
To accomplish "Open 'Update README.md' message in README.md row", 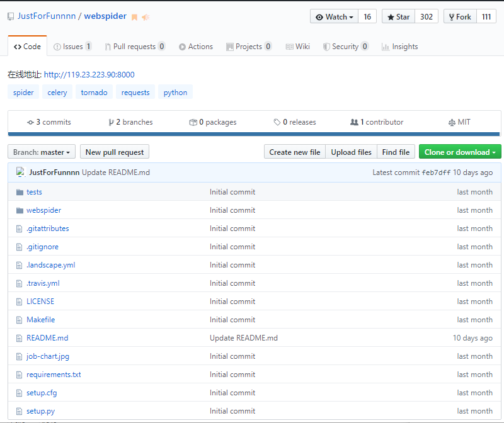I will click(x=244, y=338).
